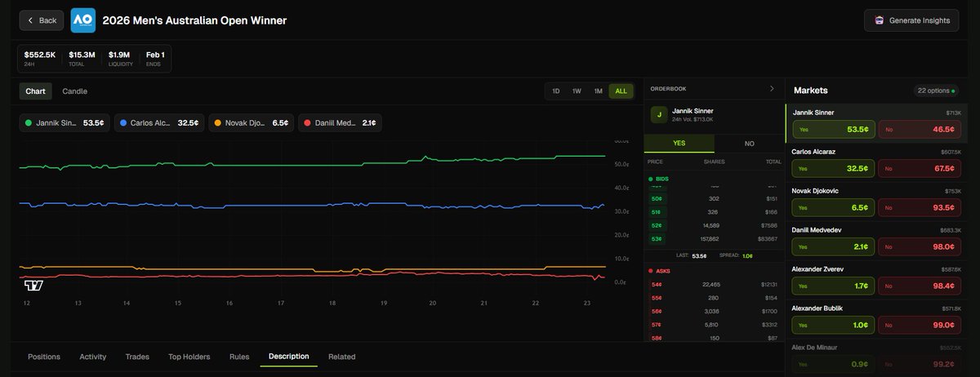This screenshot has height=377, width=980.
Task: Click the 22 options badge
Action: coord(937,91)
